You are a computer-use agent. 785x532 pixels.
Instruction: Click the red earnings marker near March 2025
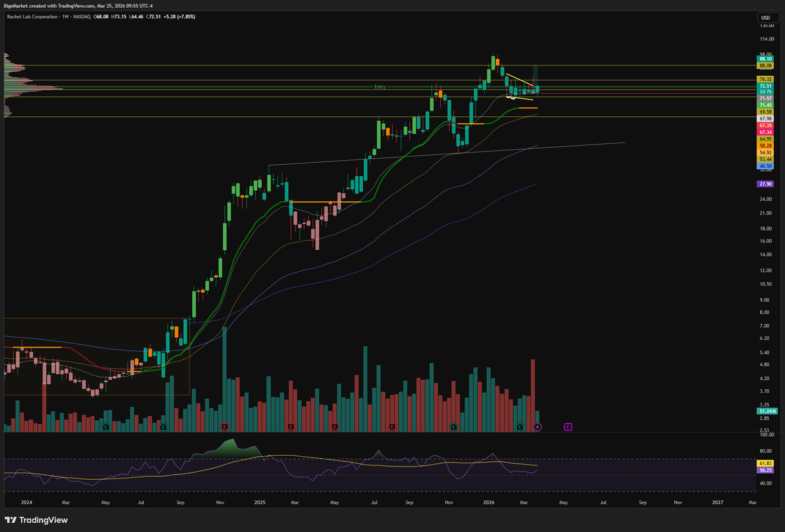coord(291,427)
